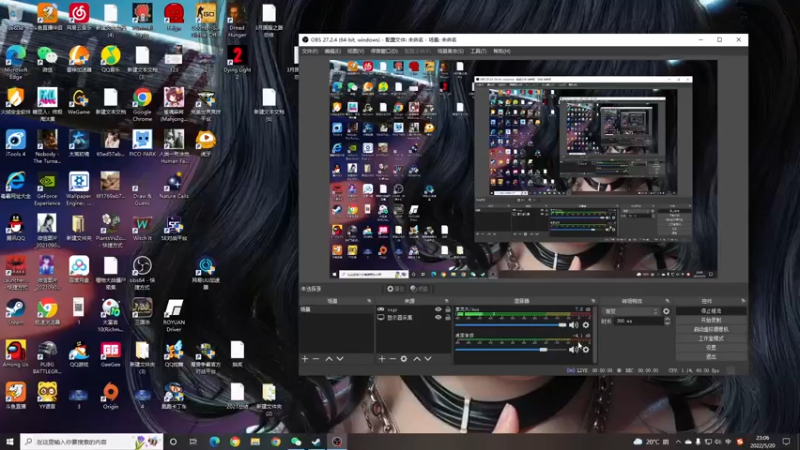Toggle visibility eye of the first source
The width and height of the screenshot is (800, 450).
click(438, 309)
